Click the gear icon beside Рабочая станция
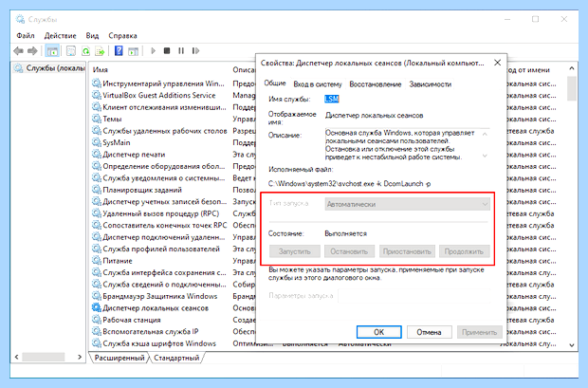This screenshot has width=588, height=388. (97, 320)
